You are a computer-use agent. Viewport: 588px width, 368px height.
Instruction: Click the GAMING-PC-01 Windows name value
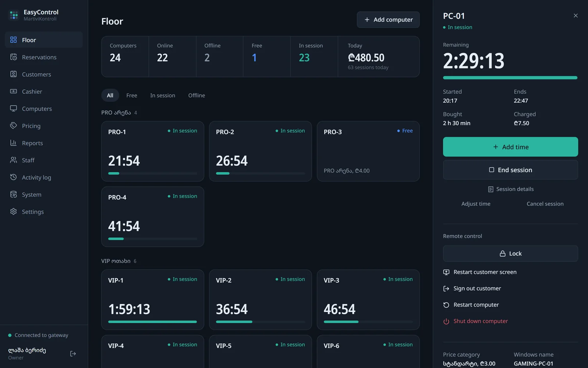point(533,364)
